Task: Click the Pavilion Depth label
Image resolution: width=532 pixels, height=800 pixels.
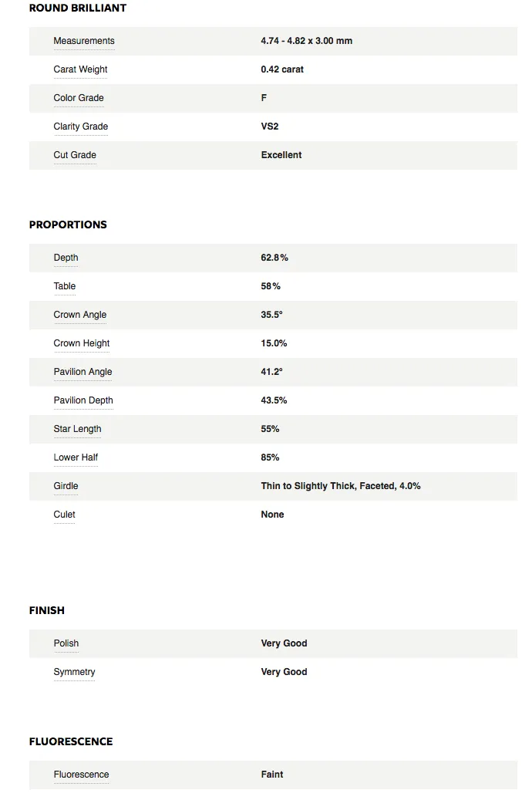Action: point(83,400)
